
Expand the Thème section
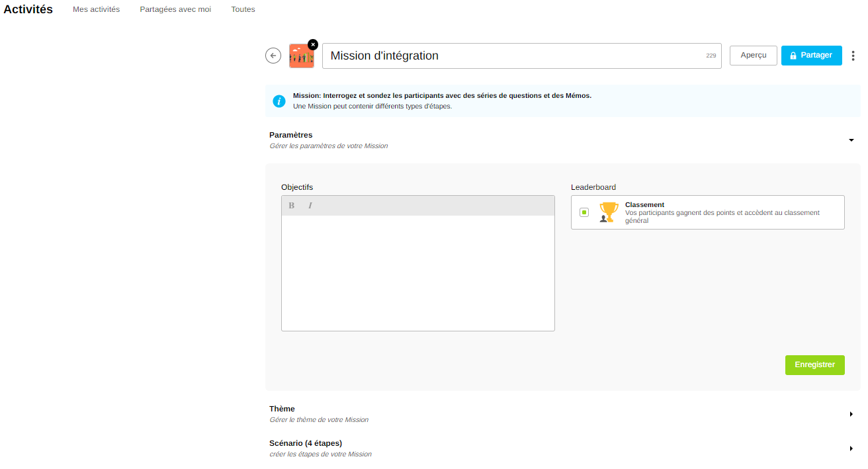click(851, 414)
